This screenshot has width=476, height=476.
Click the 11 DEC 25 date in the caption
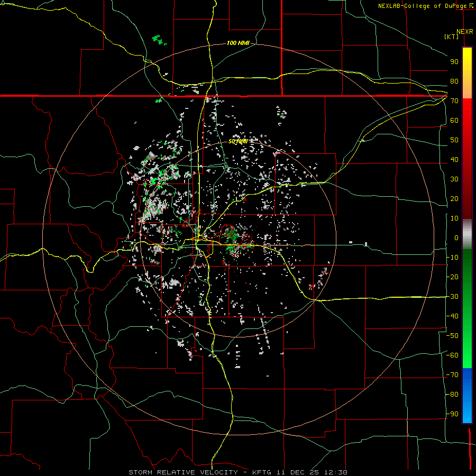(x=298, y=472)
